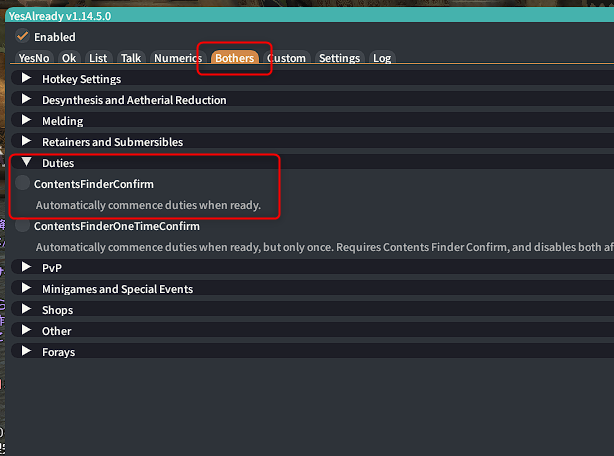Open the Ok tab
Image resolution: width=614 pixels, height=456 pixels.
pos(69,58)
